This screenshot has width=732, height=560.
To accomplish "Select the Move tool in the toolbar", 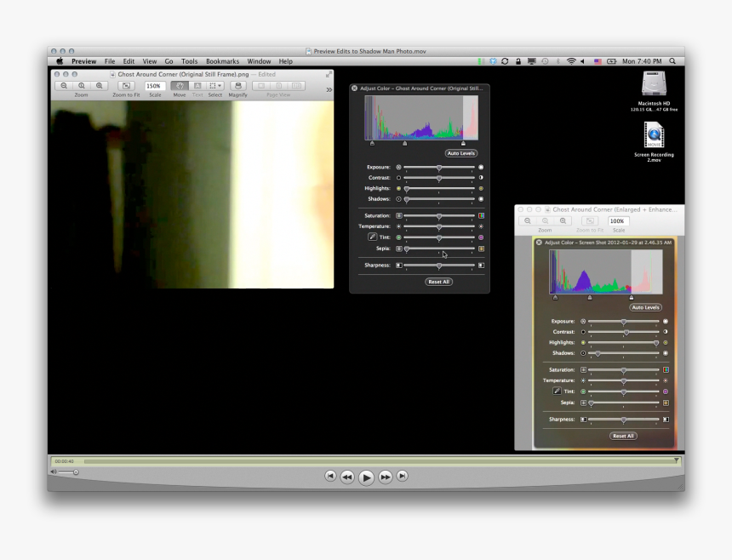I will (x=180, y=85).
